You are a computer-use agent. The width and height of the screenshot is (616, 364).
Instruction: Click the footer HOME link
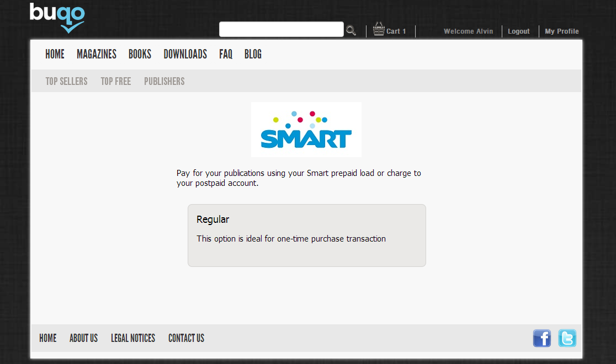[x=48, y=338]
